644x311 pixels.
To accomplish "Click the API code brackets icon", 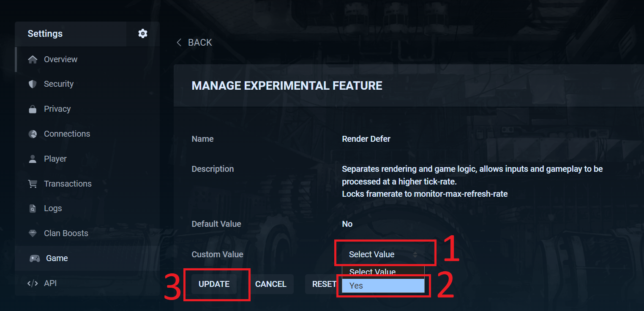I will click(33, 283).
